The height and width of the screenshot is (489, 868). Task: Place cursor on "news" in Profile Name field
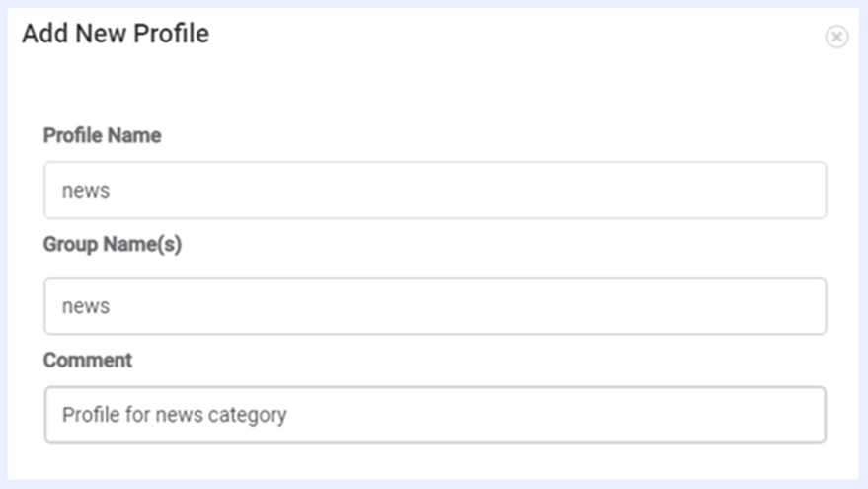[x=86, y=191]
